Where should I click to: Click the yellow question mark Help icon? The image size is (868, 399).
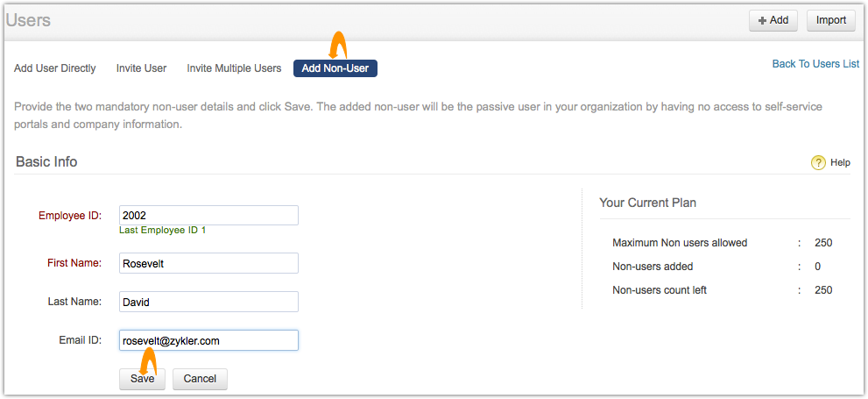click(x=819, y=162)
